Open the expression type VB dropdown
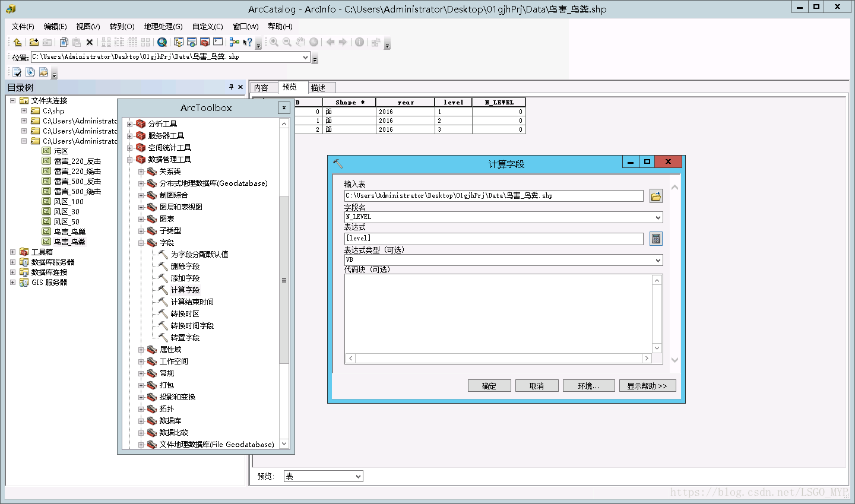 (658, 260)
